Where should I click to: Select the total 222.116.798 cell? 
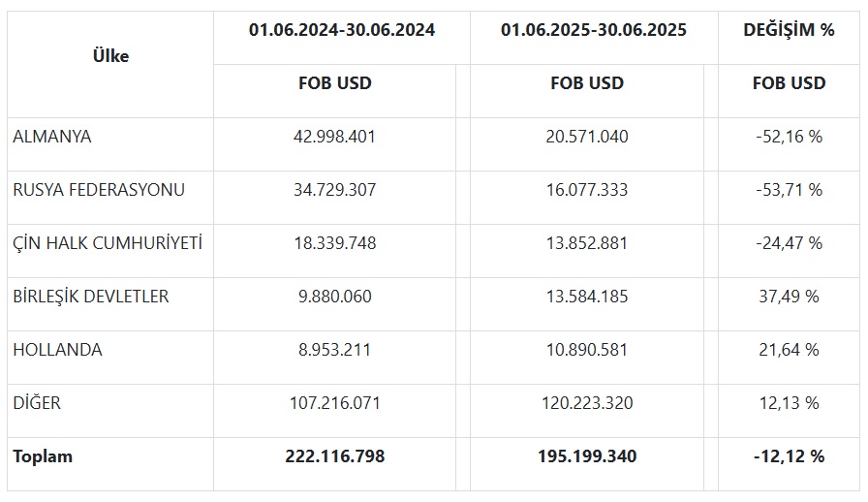click(335, 456)
